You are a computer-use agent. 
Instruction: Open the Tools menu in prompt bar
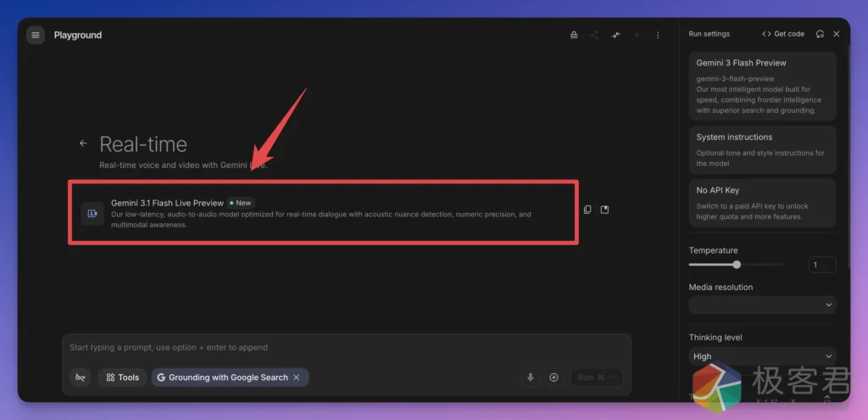123,378
